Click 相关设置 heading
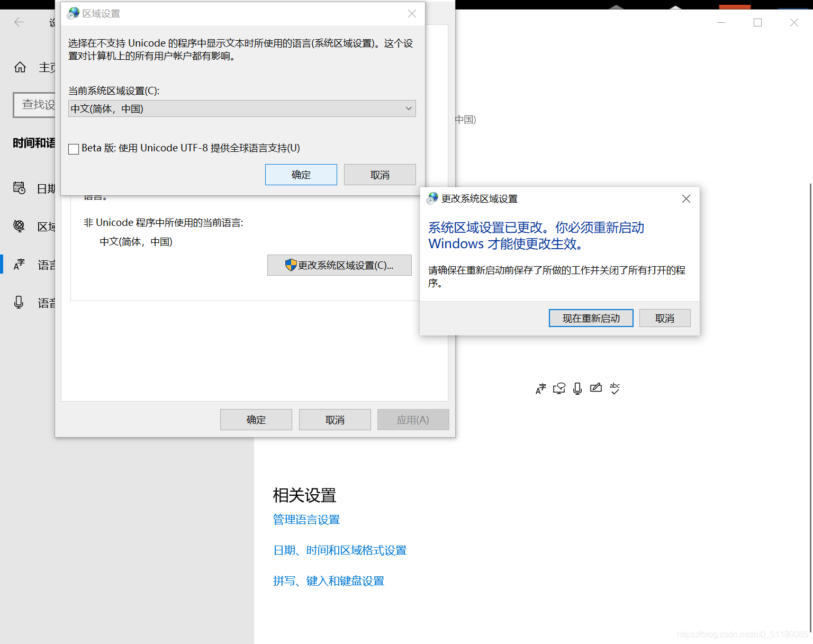The height and width of the screenshot is (644, 813). (304, 495)
